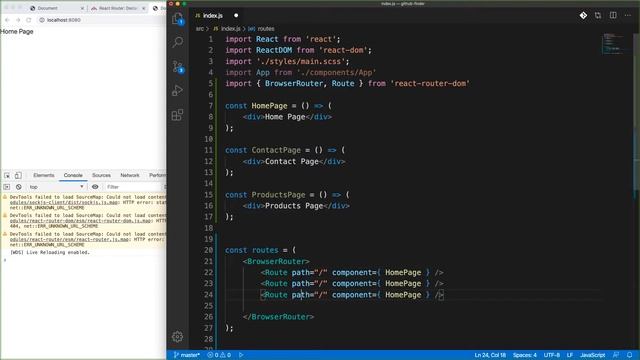This screenshot has height=360, width=640.
Task: Click the unsaved dot on index.js tab
Action: click(x=236, y=16)
